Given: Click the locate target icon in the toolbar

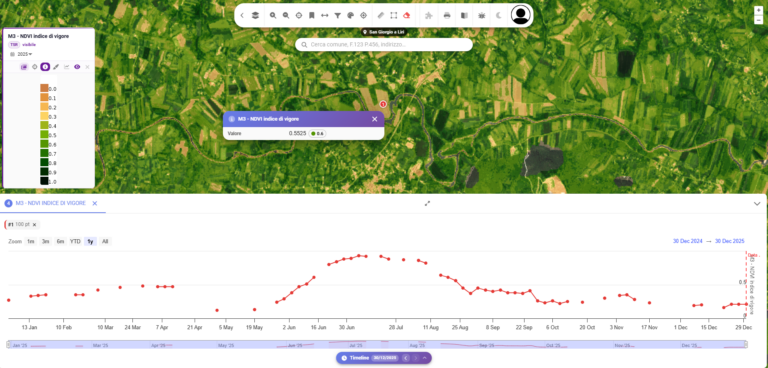Looking at the screenshot, I should click(x=363, y=16).
